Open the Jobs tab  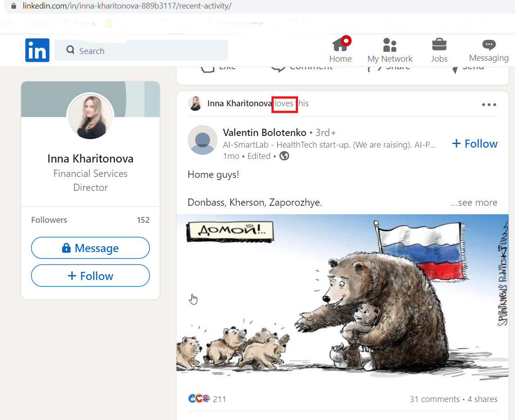point(439,50)
